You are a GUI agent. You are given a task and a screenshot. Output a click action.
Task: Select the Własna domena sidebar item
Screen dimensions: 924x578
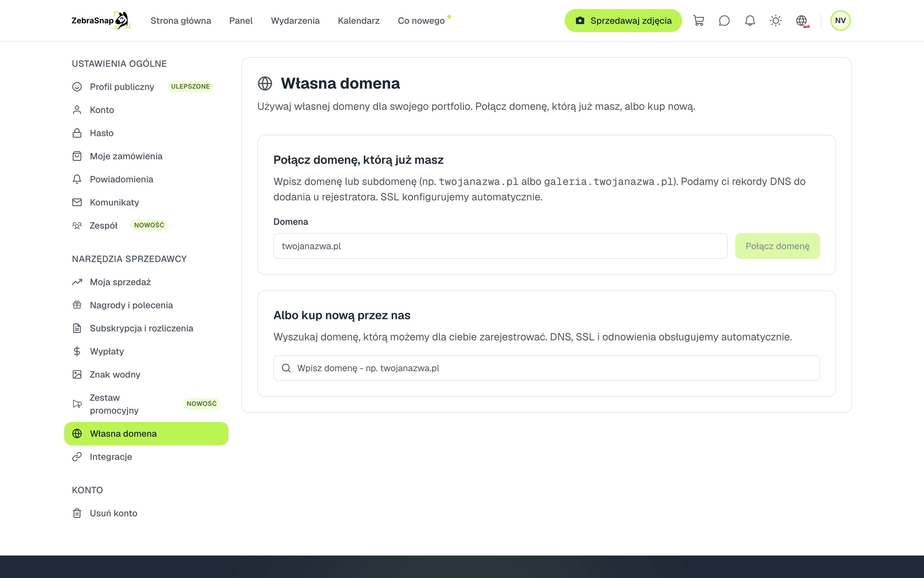pyautogui.click(x=146, y=433)
